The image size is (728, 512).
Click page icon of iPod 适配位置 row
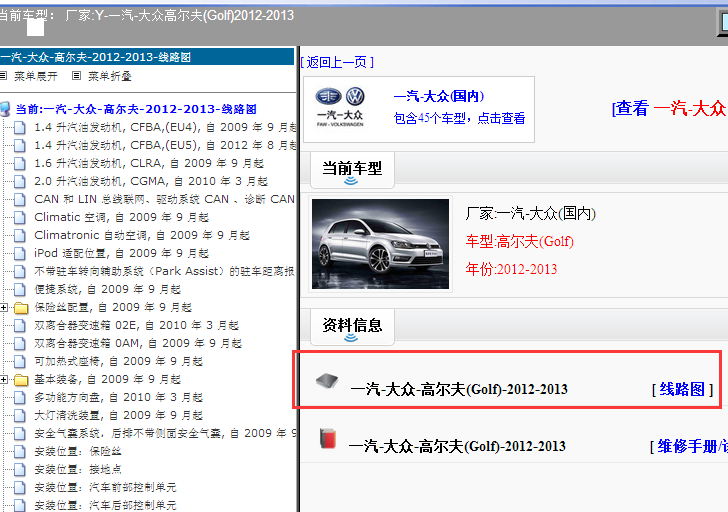(x=20, y=253)
